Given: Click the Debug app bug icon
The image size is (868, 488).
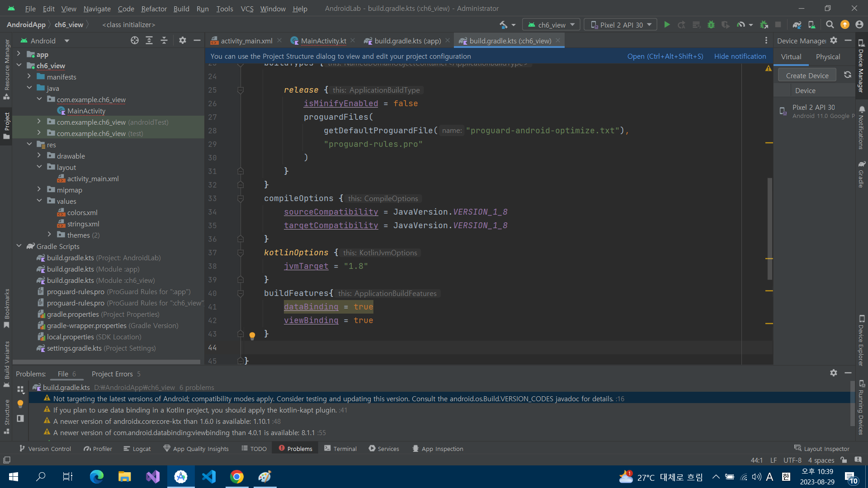Looking at the screenshot, I should coord(711,25).
